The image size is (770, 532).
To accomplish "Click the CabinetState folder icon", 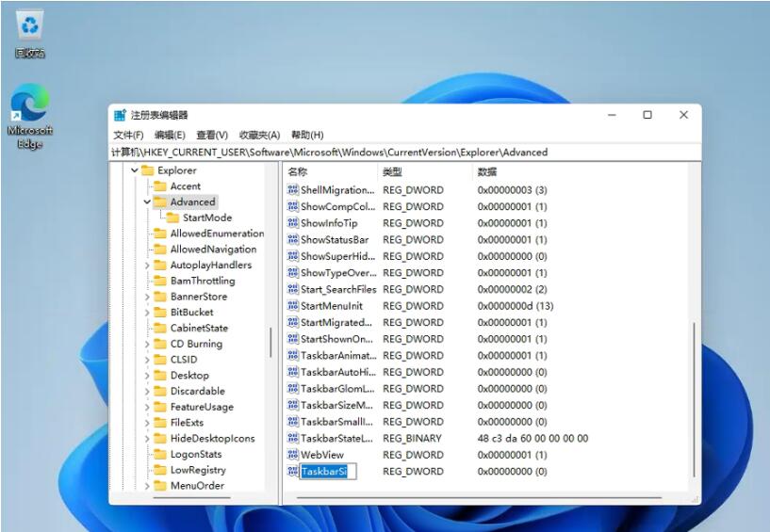I will pyautogui.click(x=160, y=328).
